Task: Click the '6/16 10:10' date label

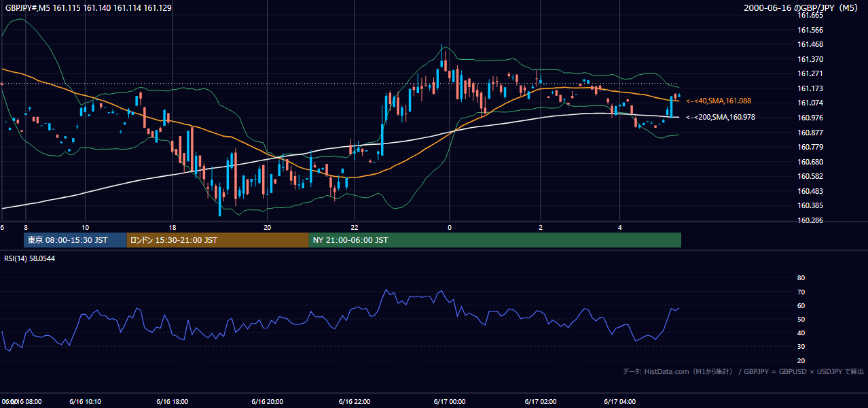Action: pyautogui.click(x=85, y=402)
